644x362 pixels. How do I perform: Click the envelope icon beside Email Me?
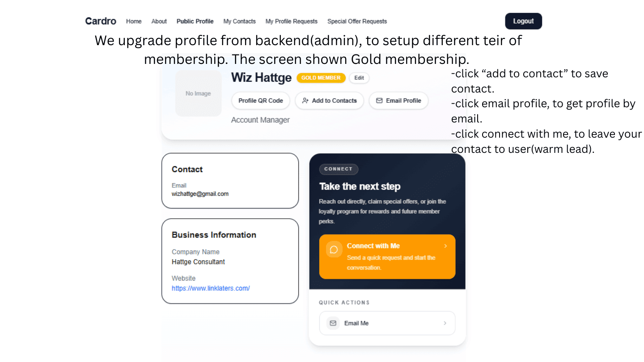coord(333,323)
